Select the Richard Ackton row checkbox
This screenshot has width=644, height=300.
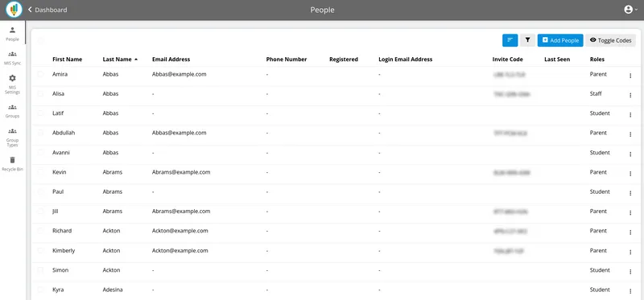[40, 231]
